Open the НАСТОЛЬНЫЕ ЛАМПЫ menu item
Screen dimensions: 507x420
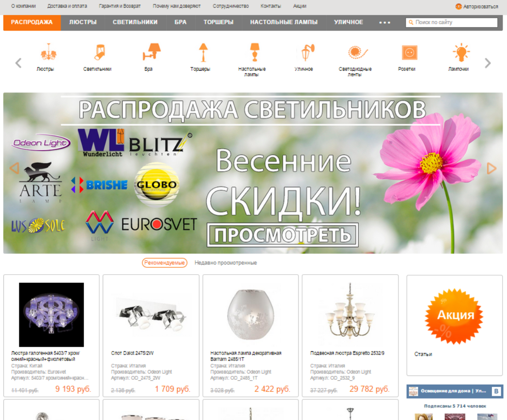(284, 22)
